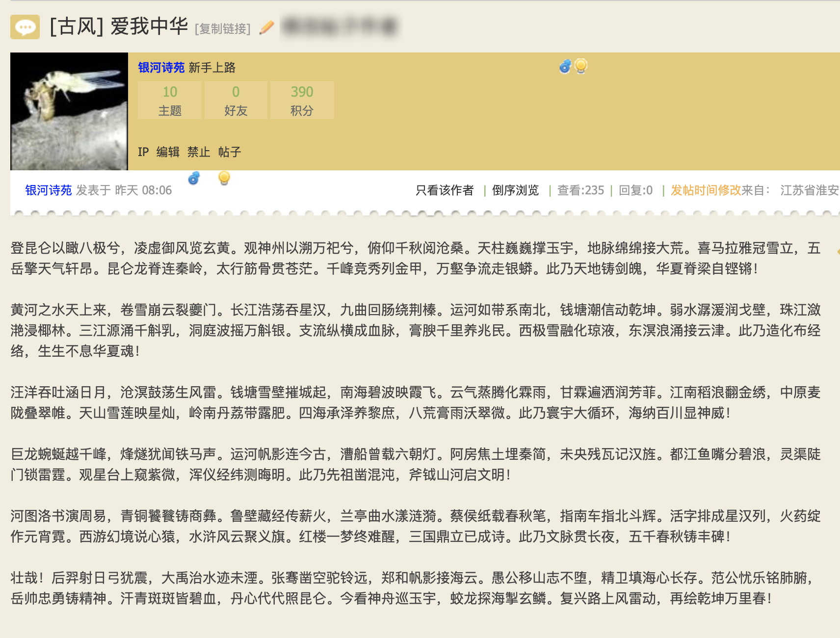Switch to 倒序浏览 reverse order
The width and height of the screenshot is (840, 638).
click(515, 190)
